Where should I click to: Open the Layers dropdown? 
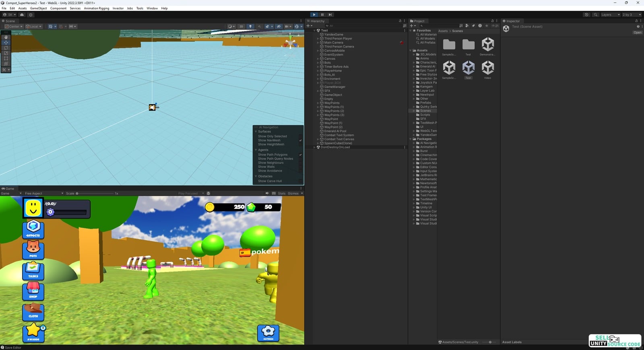tap(610, 14)
